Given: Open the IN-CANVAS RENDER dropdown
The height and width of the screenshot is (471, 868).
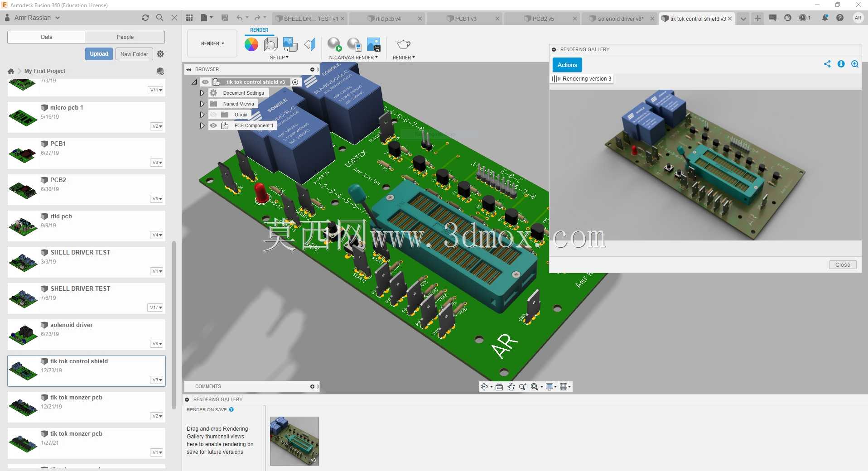Looking at the screenshot, I should coord(353,58).
